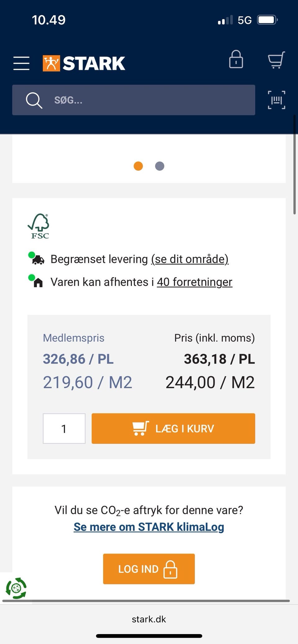The image size is (298, 644).
Task: Tap the stark.dk browser address bar
Action: point(149,619)
